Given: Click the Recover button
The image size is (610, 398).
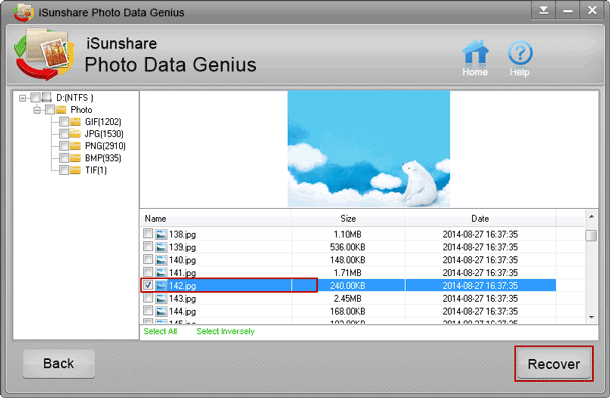Looking at the screenshot, I should tap(554, 364).
